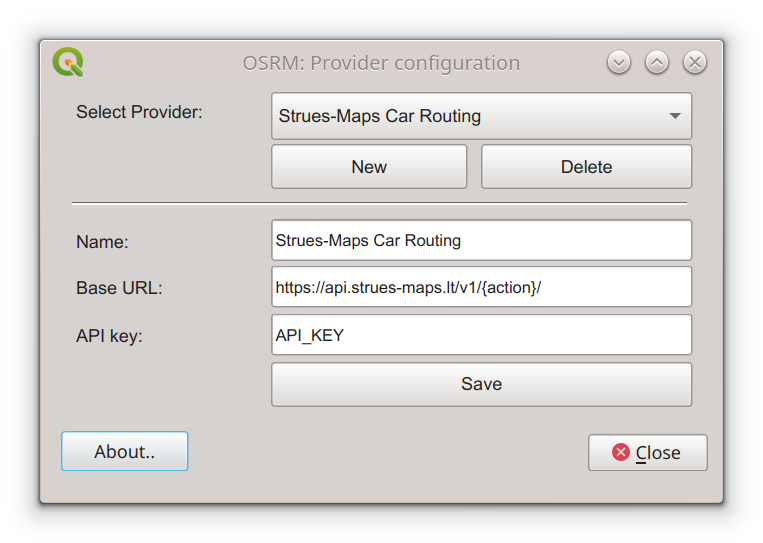Close the window with title bar X
This screenshot has width=763, height=543.
click(x=695, y=62)
